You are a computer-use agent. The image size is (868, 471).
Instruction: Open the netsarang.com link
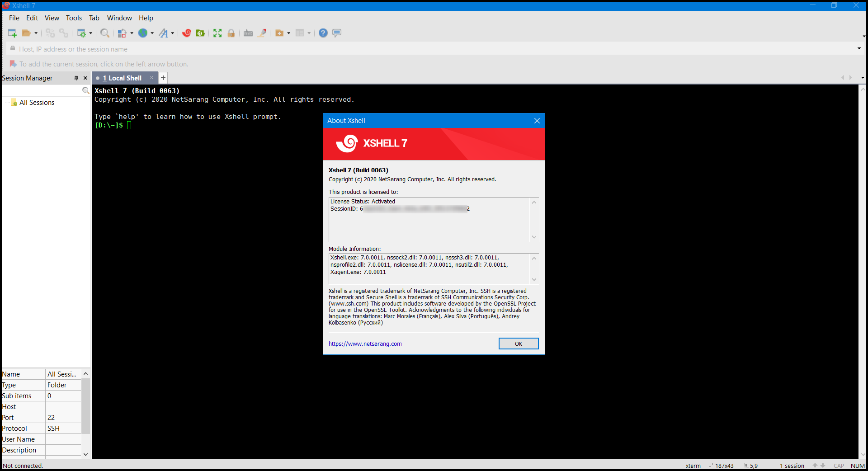pos(365,344)
